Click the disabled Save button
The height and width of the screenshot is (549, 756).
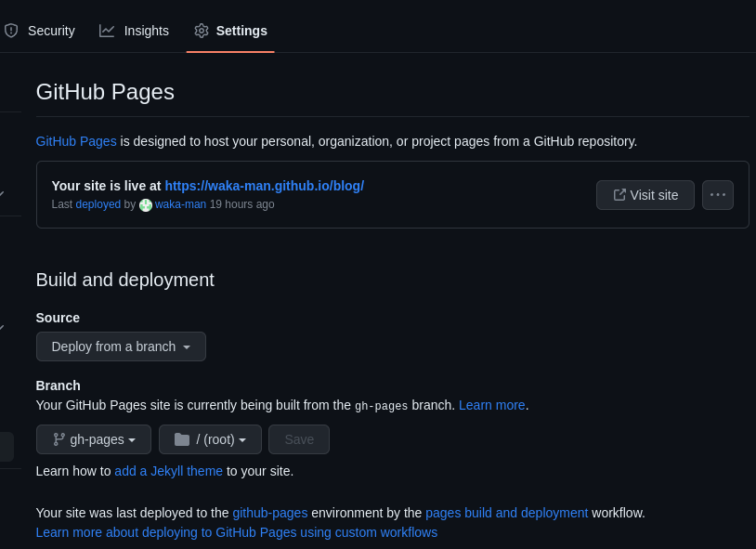tap(299, 439)
